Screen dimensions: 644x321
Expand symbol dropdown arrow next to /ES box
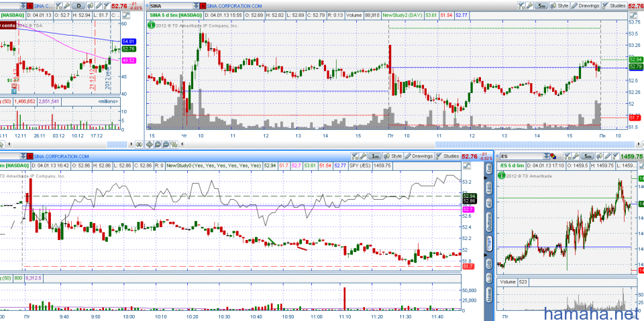546,156
